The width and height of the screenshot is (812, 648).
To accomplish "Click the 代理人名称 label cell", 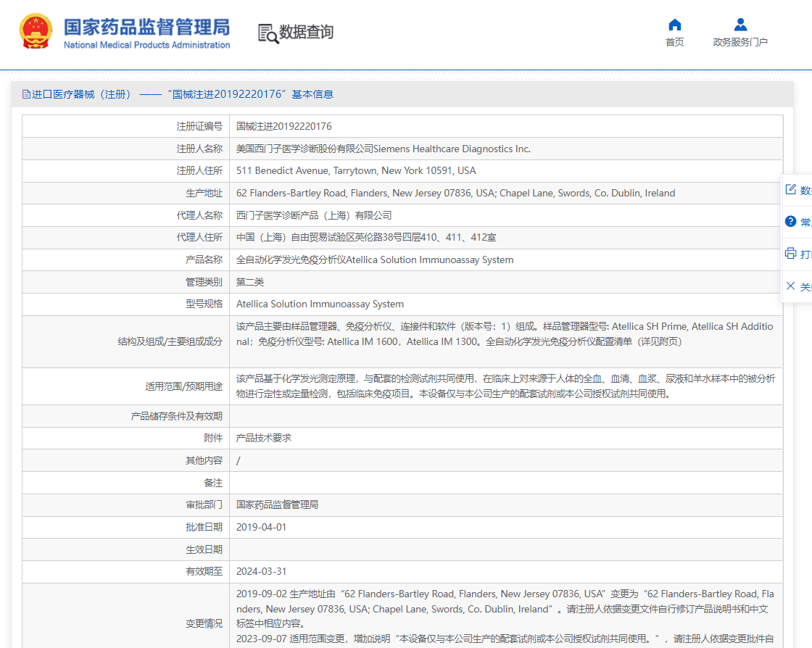I will (x=126, y=215).
